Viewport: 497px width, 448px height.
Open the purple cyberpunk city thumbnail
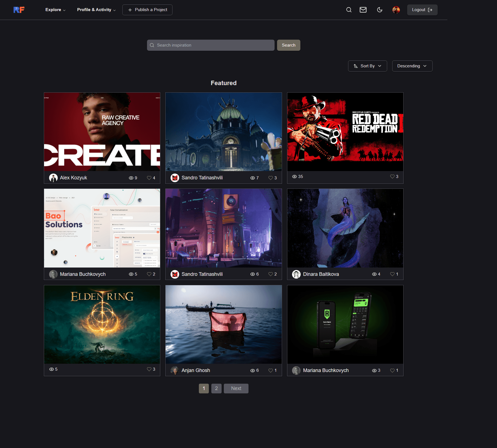pyautogui.click(x=224, y=228)
